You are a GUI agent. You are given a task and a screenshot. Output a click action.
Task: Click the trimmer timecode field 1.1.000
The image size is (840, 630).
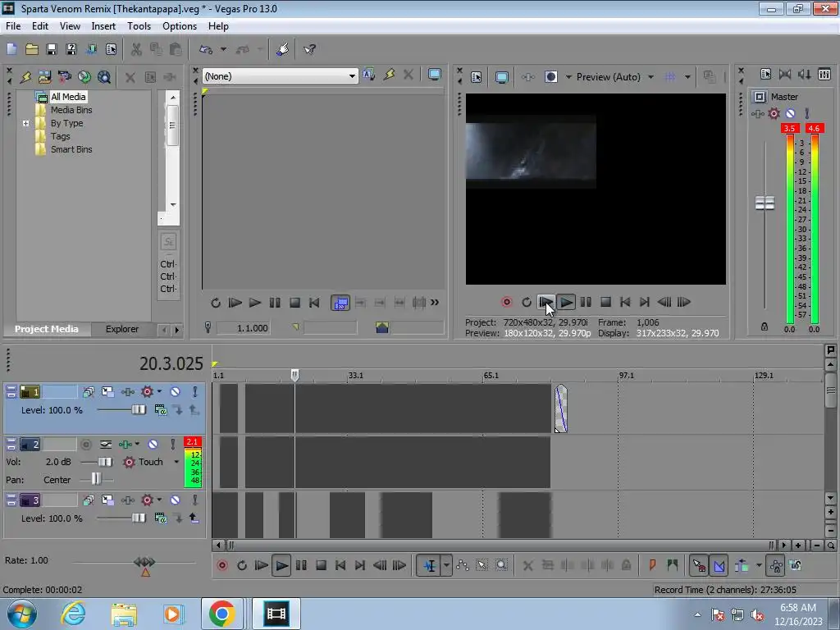click(x=243, y=328)
